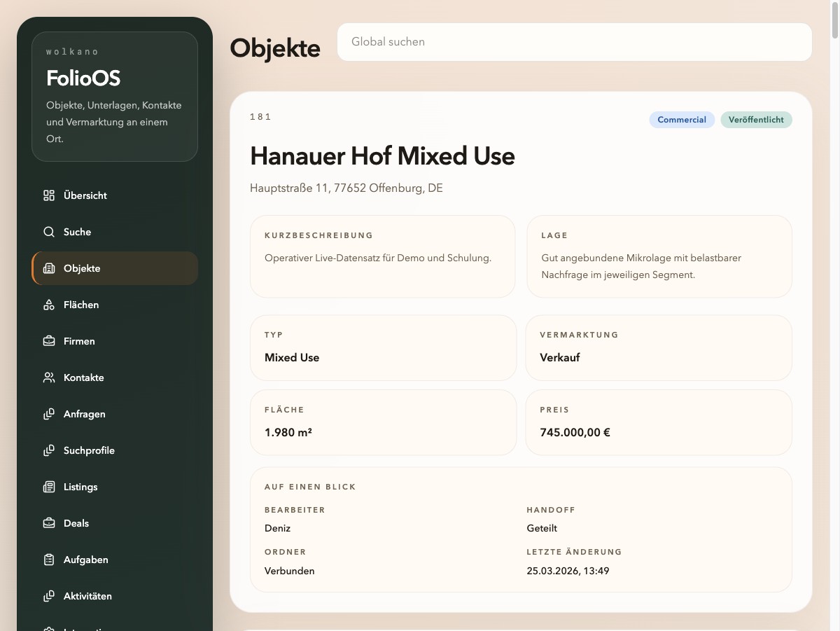Click the FolioOS brand header
Viewport: 840px width, 631px height.
click(x=83, y=78)
